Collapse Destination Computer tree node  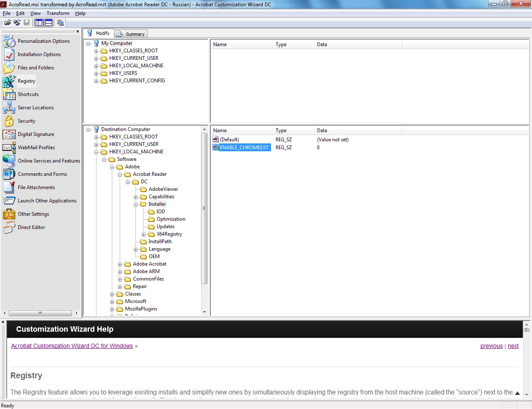tap(89, 130)
